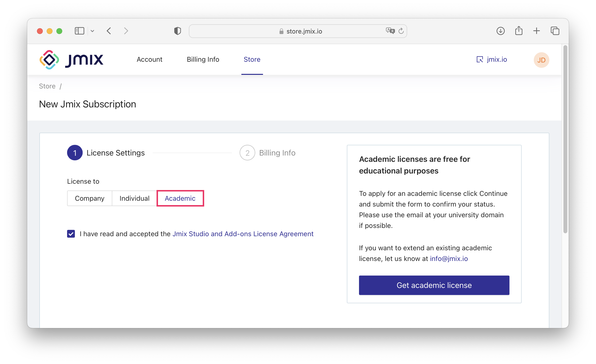Uncheck the license agreement acceptance checkbox

pos(71,234)
